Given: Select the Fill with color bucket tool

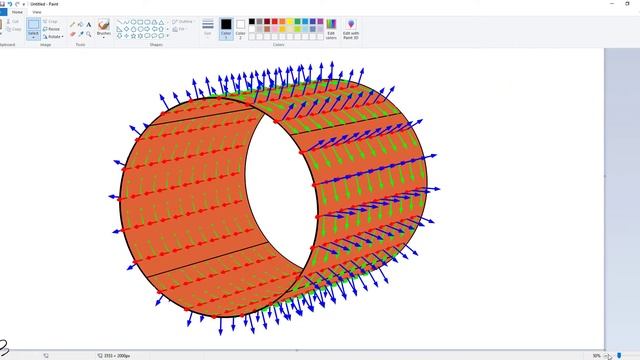Looking at the screenshot, I should (x=80, y=24).
